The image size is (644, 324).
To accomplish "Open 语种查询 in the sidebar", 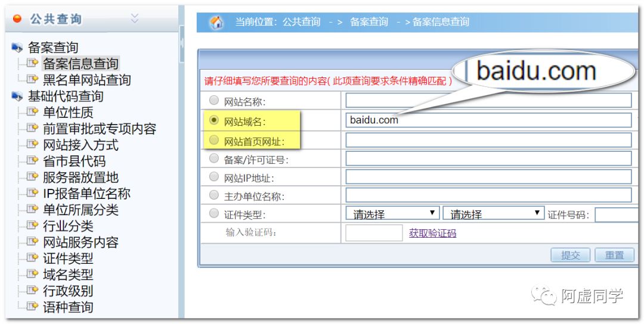I will (x=68, y=307).
